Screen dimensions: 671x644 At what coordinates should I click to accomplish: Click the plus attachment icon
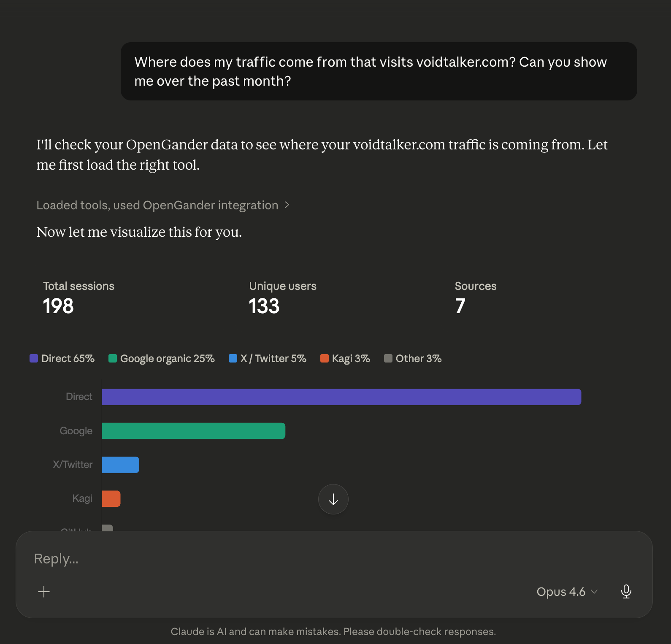pos(44,592)
